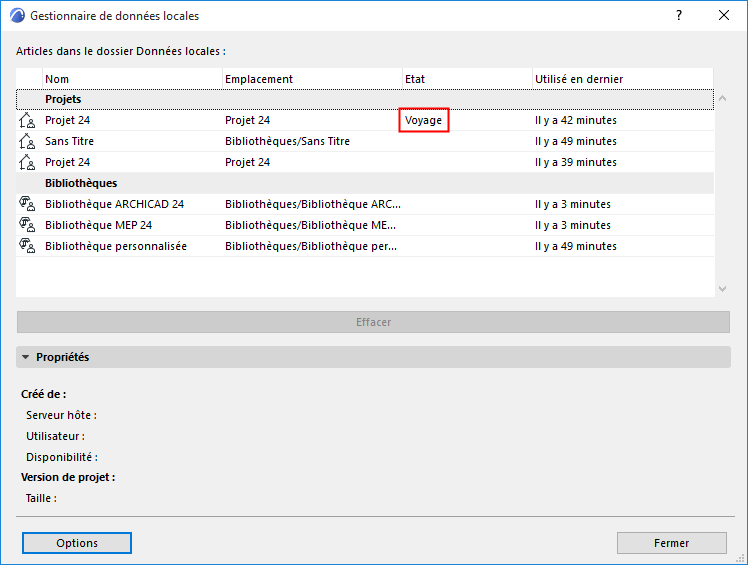Image resolution: width=748 pixels, height=565 pixels.
Task: Click 'Il y a 49 minutes' in Sans Titre row
Action: (576, 141)
